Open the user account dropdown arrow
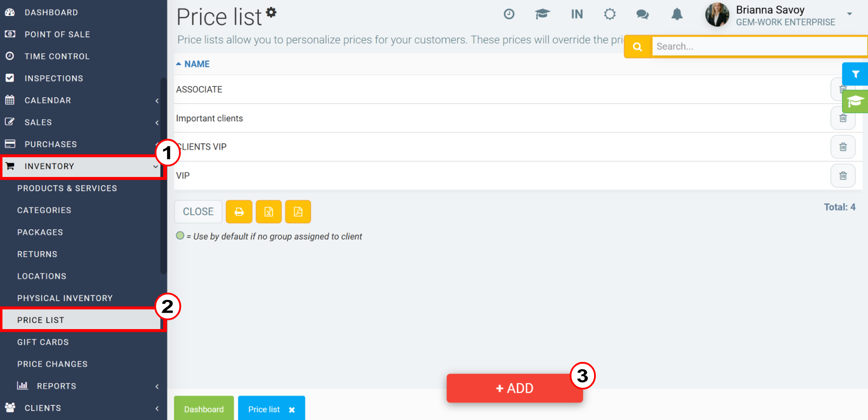Image resolution: width=868 pixels, height=420 pixels. click(x=849, y=14)
